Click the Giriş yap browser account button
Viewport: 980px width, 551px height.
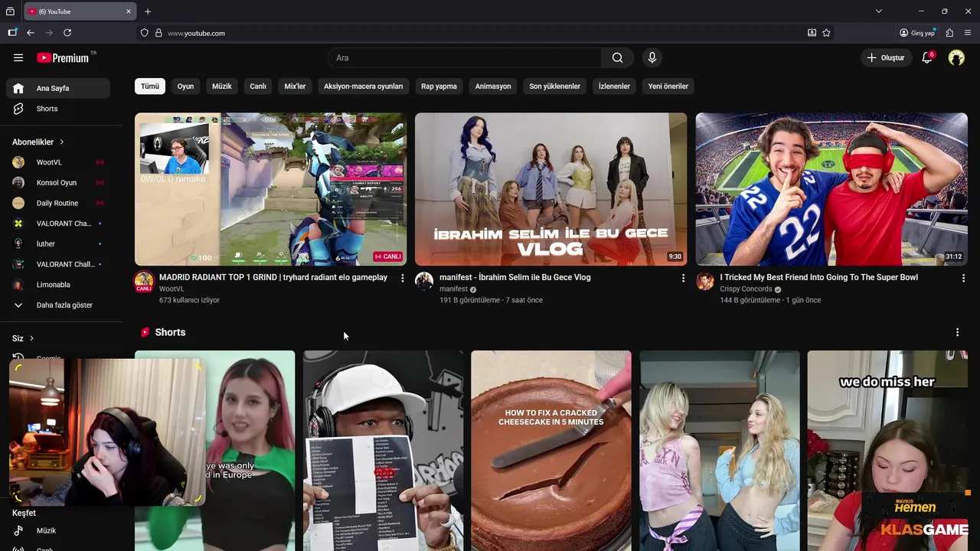[917, 33]
